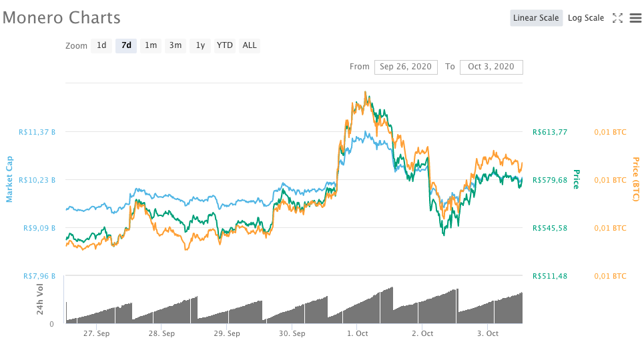
Task: Click the Price (BTC) axis title
Action: [x=636, y=179]
